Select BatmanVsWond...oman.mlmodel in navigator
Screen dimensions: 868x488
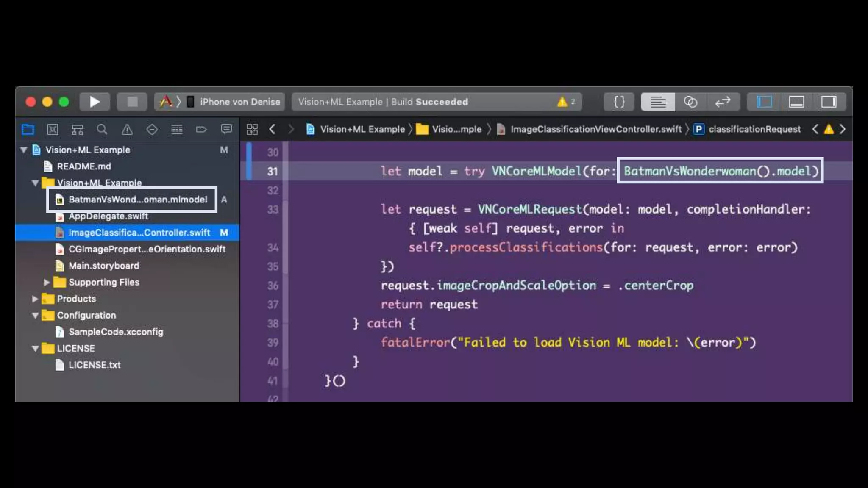click(138, 200)
